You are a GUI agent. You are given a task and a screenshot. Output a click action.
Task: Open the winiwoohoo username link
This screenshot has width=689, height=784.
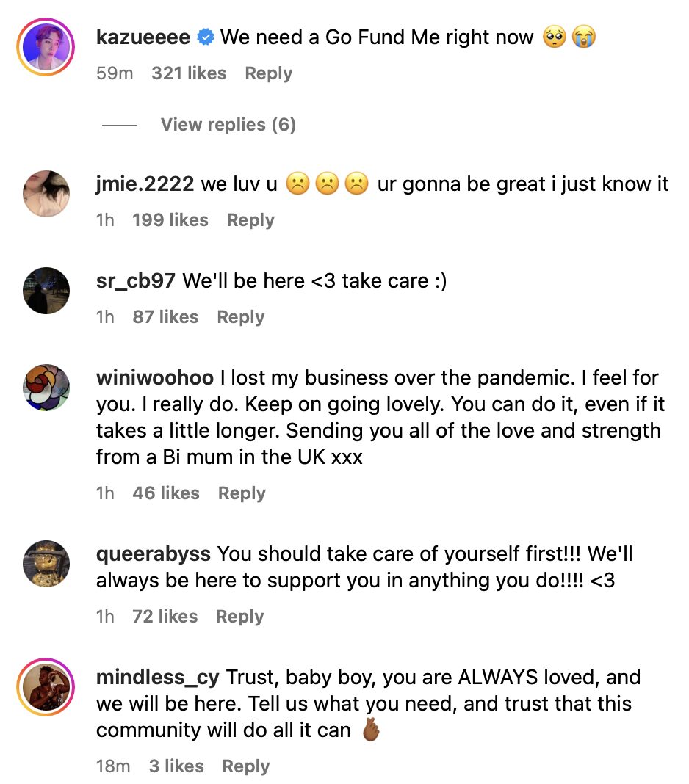pyautogui.click(x=155, y=379)
